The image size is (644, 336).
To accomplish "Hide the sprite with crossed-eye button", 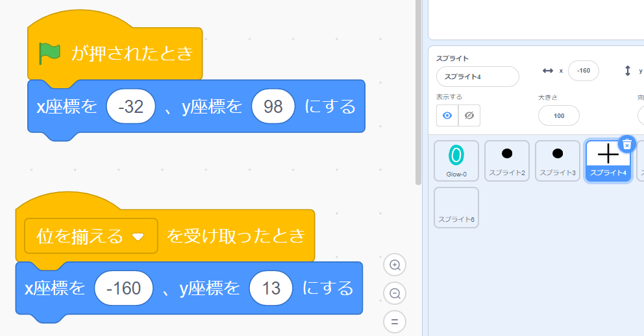I will coord(469,115).
